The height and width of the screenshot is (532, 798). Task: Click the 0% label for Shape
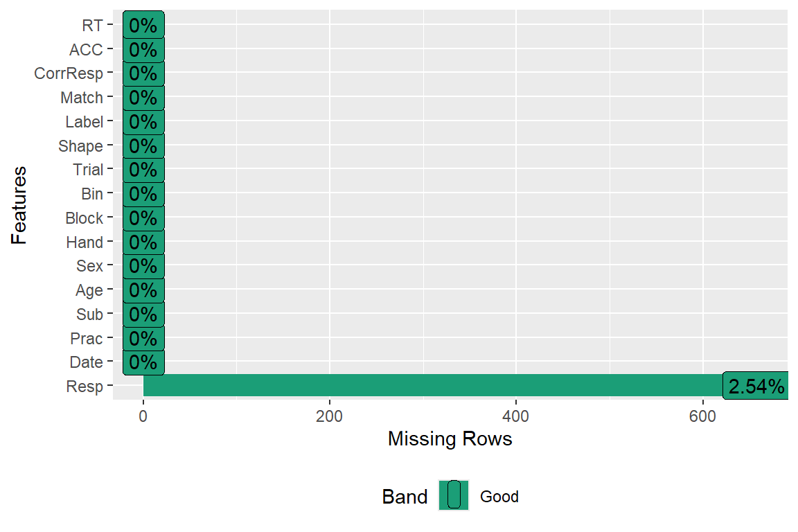coord(143,146)
